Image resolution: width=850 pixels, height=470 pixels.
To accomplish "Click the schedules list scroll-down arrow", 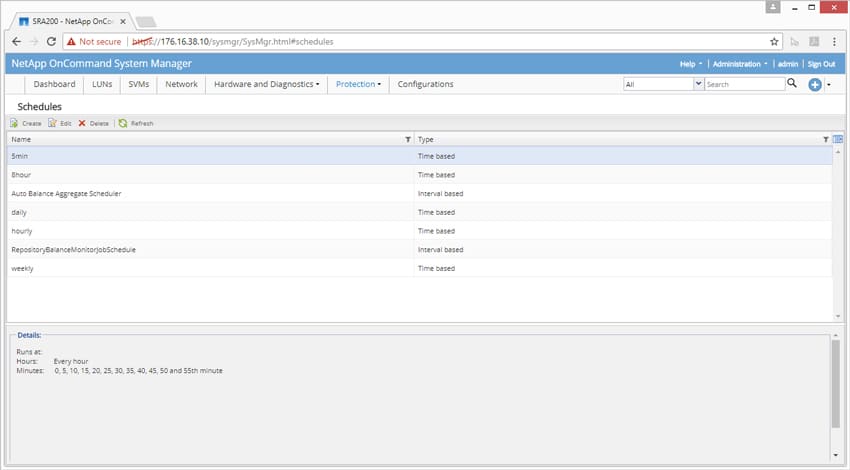I will pyautogui.click(x=838, y=316).
